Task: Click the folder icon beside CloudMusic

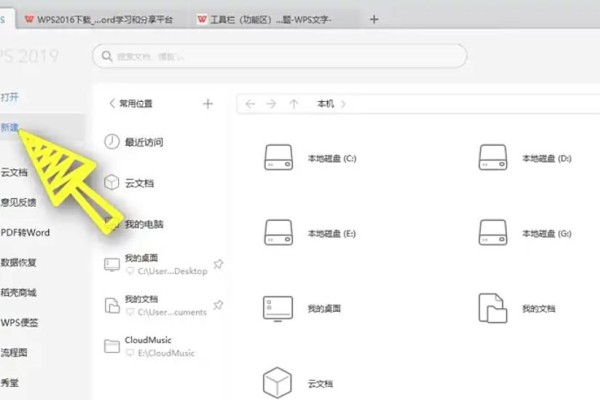Action: click(112, 346)
